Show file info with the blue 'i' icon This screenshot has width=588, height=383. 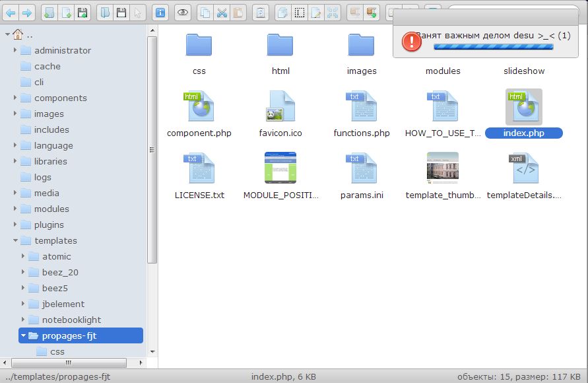pyautogui.click(x=160, y=13)
